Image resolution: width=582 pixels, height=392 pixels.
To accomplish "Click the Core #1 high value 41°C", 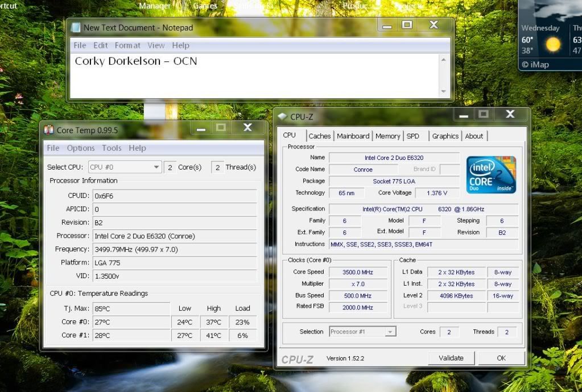I will pyautogui.click(x=214, y=336).
